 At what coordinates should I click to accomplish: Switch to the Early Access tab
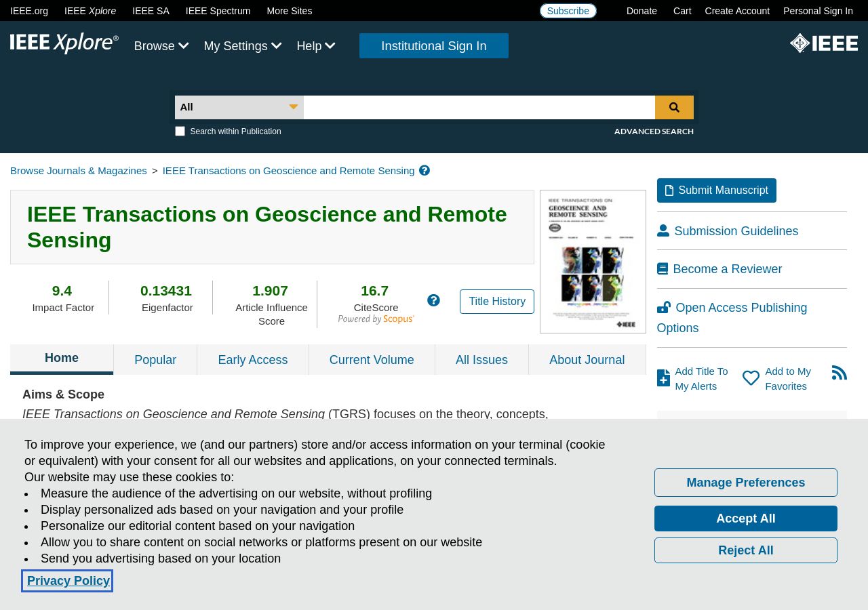click(253, 360)
